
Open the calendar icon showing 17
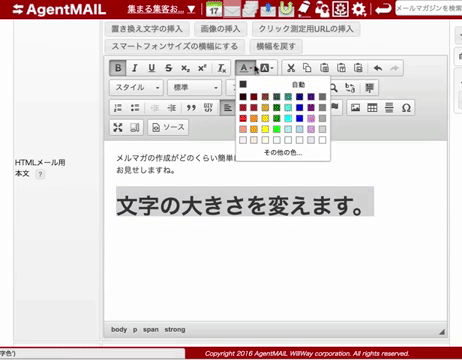tap(214, 9)
